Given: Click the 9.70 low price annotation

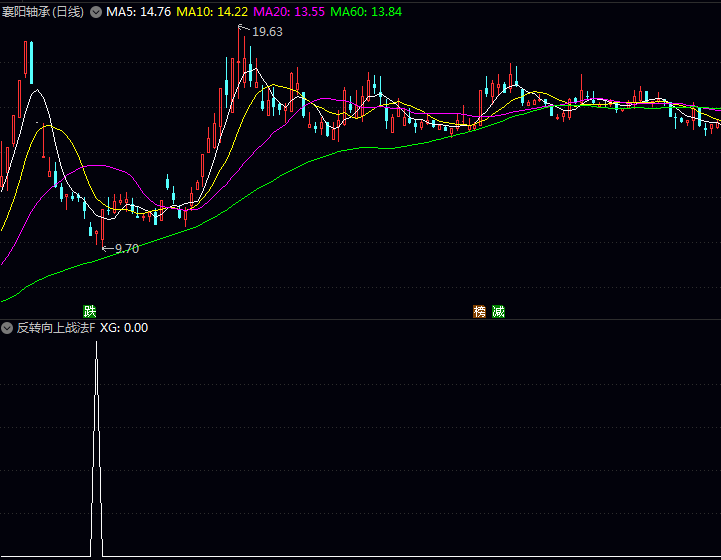Looking at the screenshot, I should pos(127,249).
